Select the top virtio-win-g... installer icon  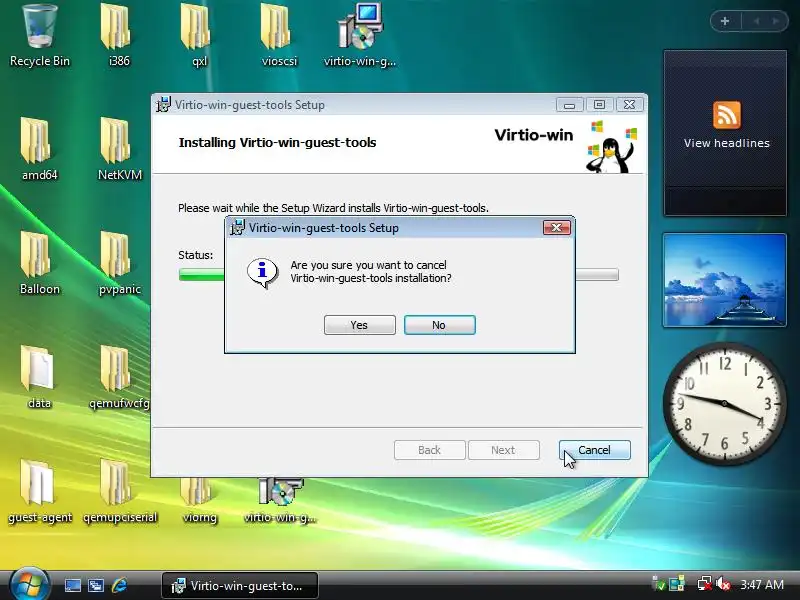tap(360, 36)
